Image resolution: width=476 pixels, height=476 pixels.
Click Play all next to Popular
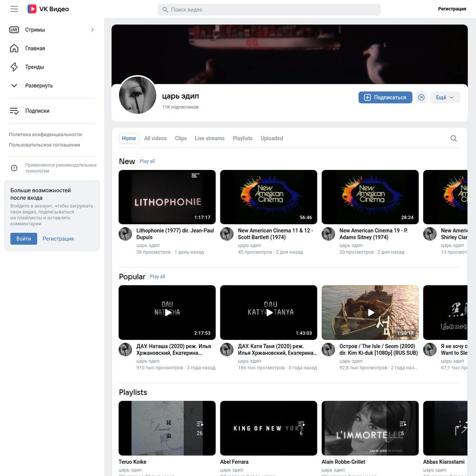(157, 277)
